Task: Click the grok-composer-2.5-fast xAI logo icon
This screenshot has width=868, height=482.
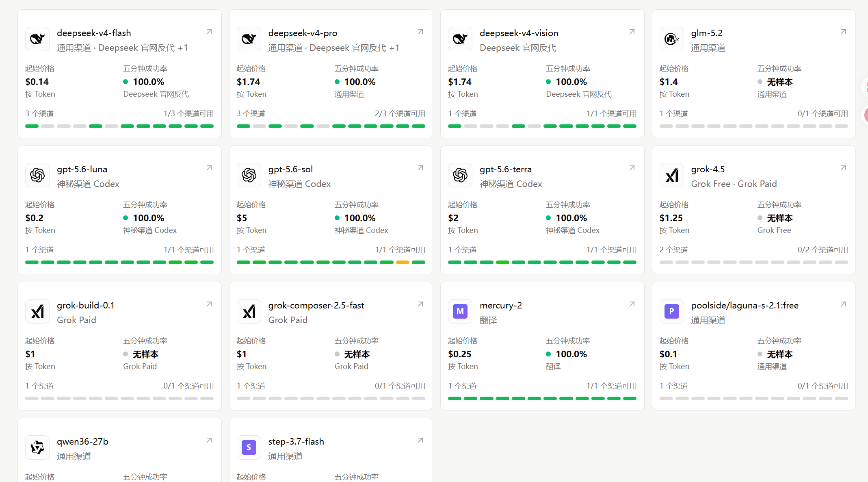Action: pos(249,311)
